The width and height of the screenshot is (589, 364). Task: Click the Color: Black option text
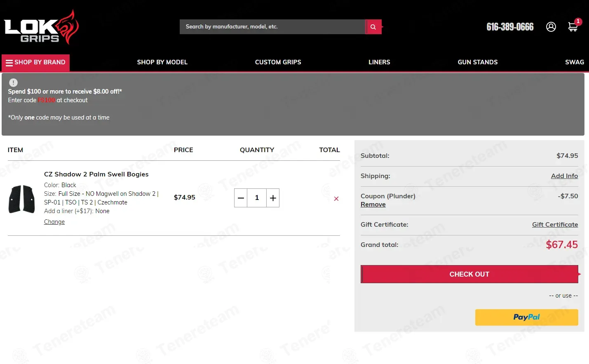pyautogui.click(x=60, y=185)
